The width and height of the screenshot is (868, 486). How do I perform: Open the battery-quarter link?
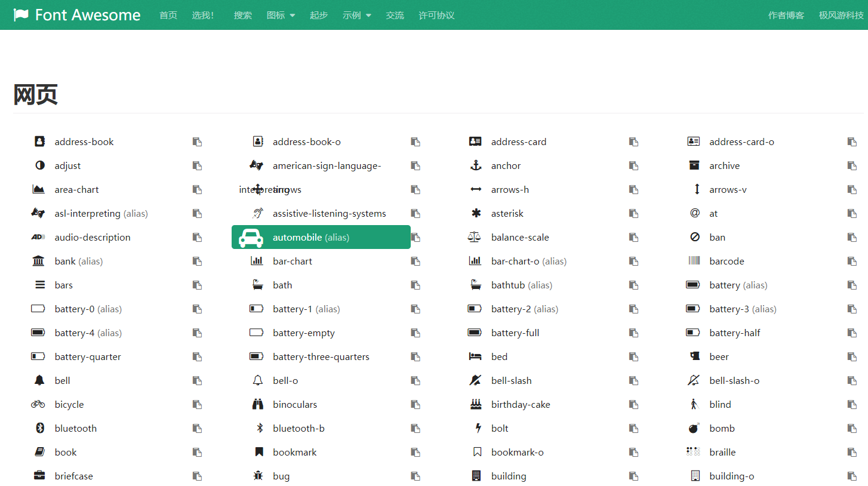coord(88,356)
